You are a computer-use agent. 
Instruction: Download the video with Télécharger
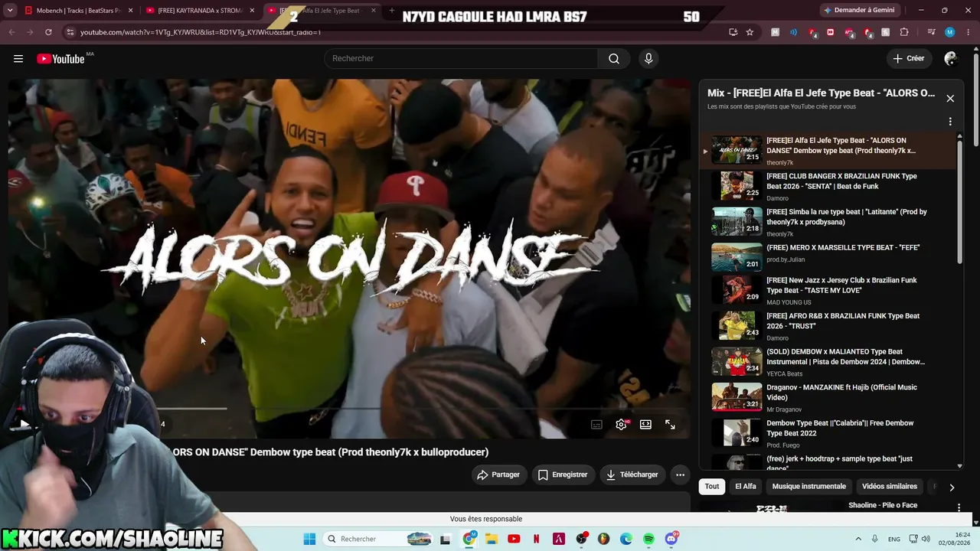pos(632,475)
